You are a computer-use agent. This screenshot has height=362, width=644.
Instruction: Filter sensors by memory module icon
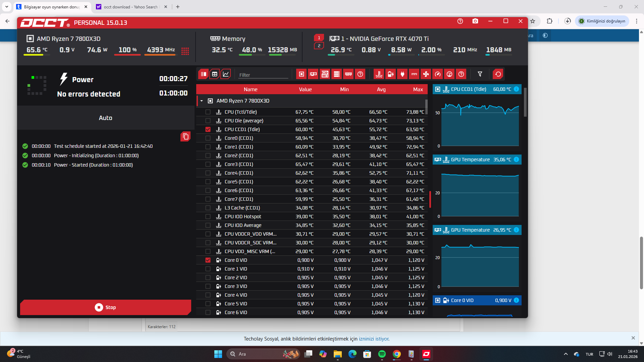click(x=348, y=74)
